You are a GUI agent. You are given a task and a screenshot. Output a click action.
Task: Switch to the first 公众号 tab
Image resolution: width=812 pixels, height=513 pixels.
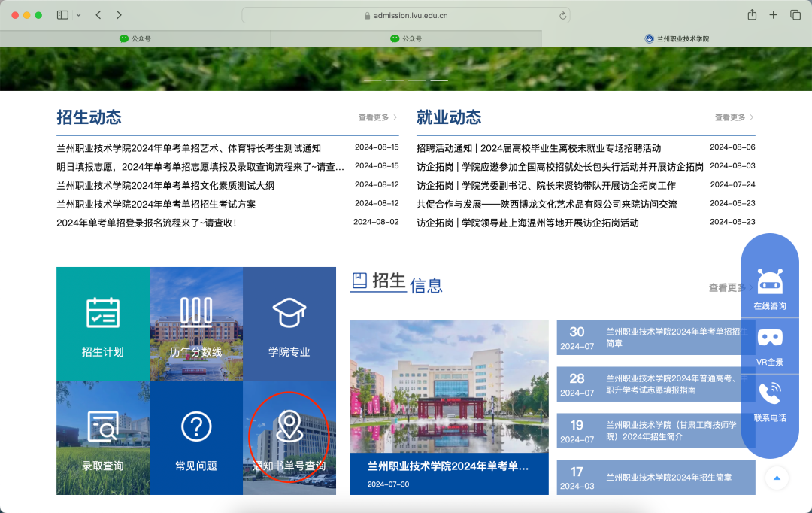point(135,38)
